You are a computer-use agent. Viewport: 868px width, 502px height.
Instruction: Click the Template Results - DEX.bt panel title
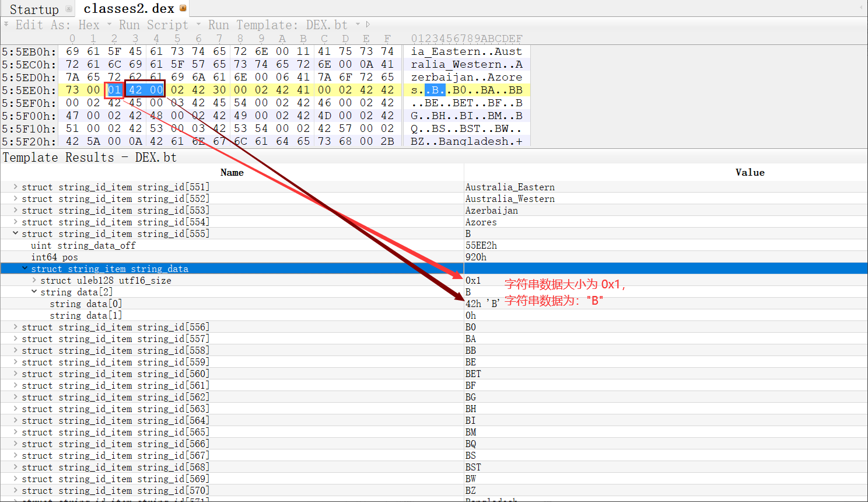pos(90,158)
